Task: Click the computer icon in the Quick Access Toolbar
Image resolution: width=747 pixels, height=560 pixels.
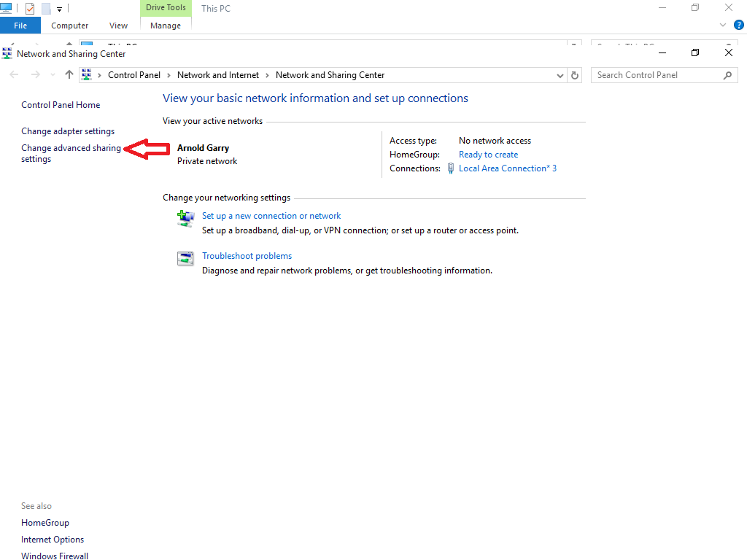Action: coord(7,8)
